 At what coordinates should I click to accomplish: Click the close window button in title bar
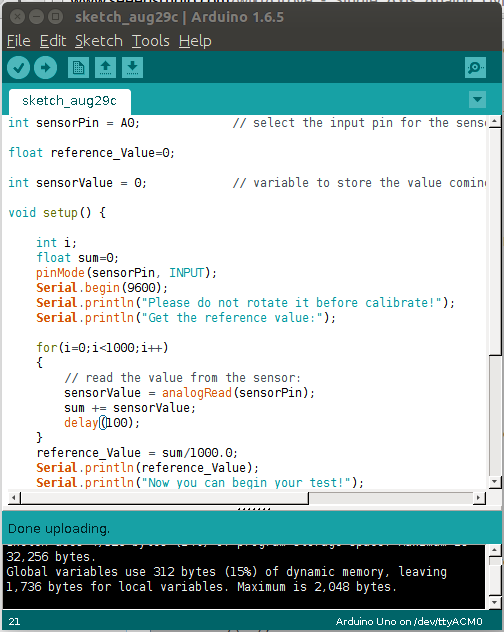pyautogui.click(x=17, y=17)
